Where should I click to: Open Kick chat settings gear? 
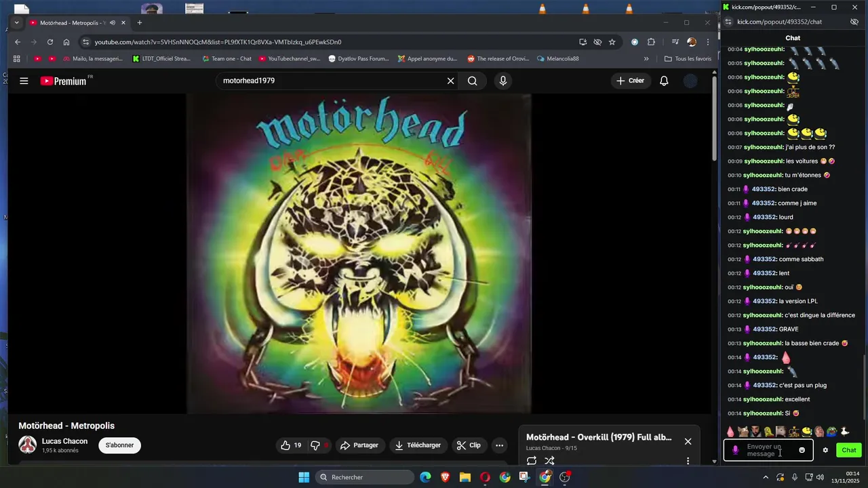tap(825, 450)
